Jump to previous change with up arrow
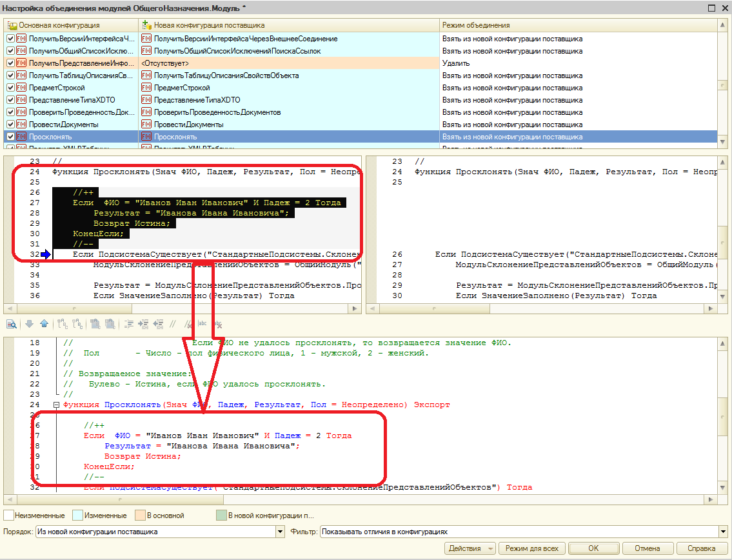The width and height of the screenshot is (732, 560). tap(44, 323)
